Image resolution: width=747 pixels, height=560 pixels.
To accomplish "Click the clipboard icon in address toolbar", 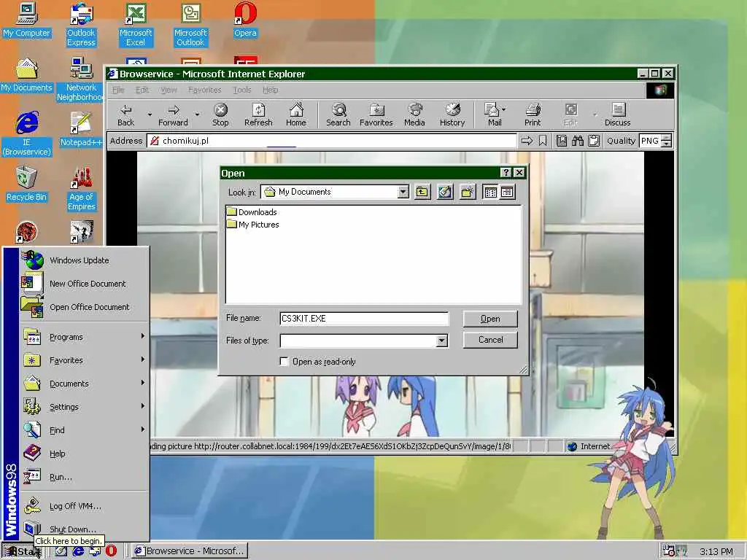I will 594,141.
